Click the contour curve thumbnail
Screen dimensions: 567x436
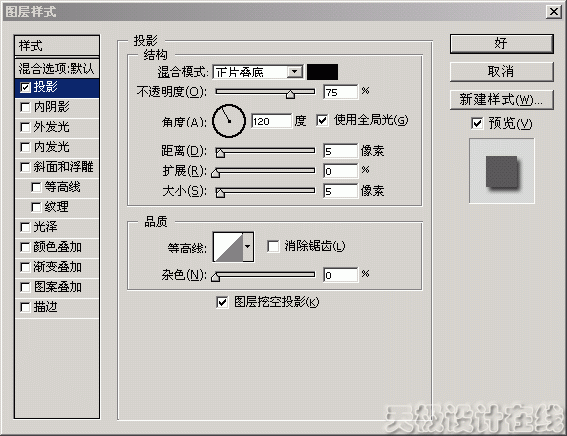[x=228, y=247]
